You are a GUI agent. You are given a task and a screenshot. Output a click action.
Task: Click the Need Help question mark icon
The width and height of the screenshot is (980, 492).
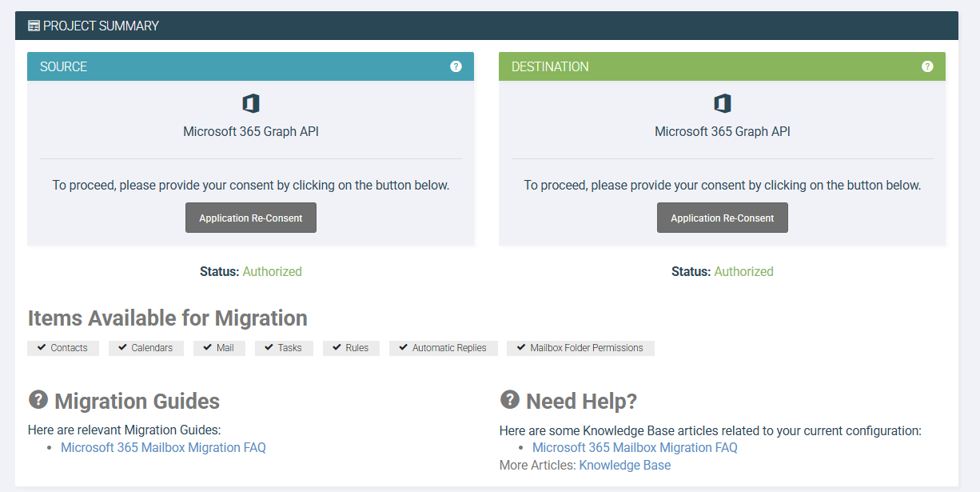[510, 399]
